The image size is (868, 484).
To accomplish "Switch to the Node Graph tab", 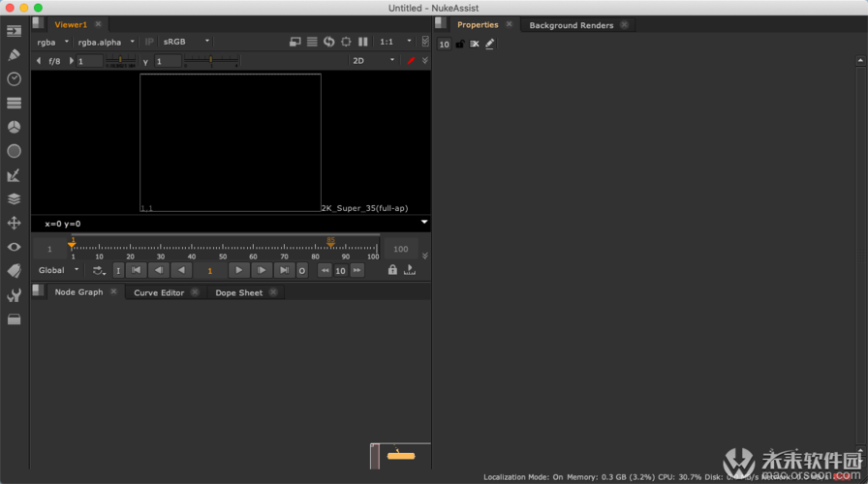I will (x=78, y=292).
